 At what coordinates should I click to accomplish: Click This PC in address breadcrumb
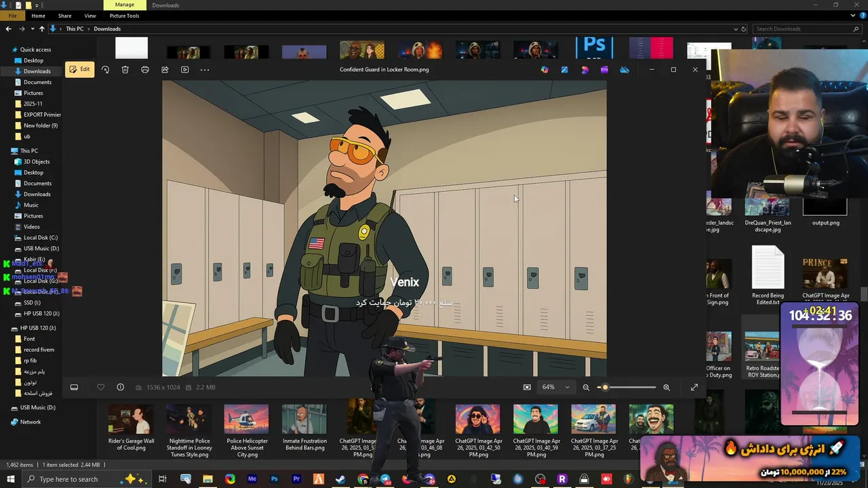coord(75,28)
